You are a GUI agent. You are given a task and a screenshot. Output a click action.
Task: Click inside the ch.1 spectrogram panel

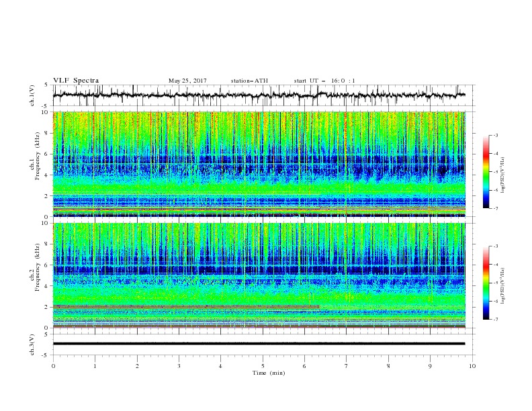point(259,164)
